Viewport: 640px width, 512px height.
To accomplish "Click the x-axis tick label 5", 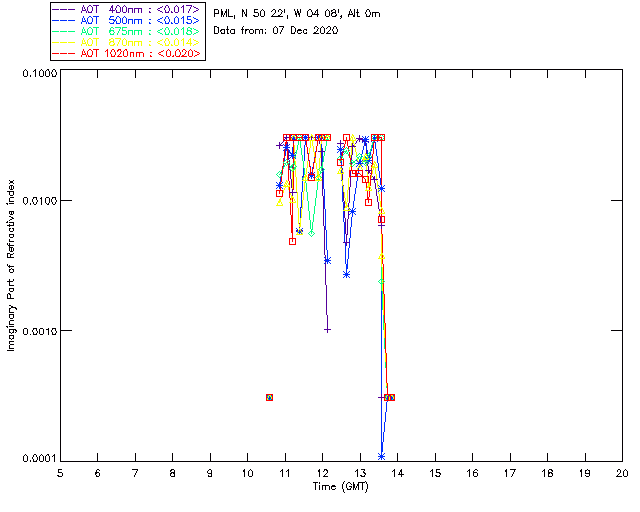I will pyautogui.click(x=60, y=473).
